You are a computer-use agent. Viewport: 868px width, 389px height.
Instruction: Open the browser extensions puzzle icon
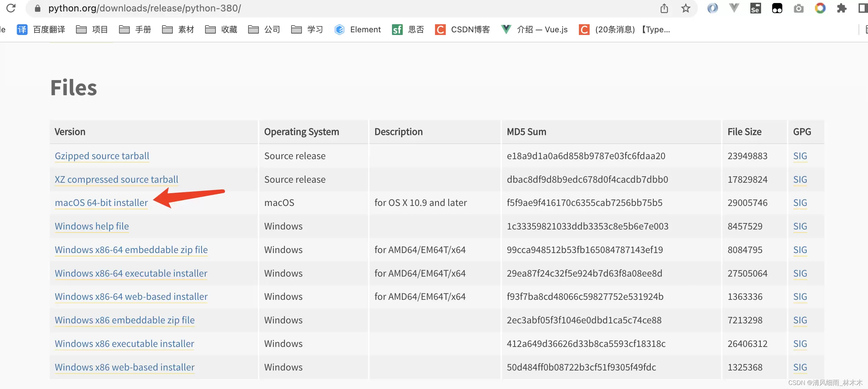pyautogui.click(x=841, y=8)
